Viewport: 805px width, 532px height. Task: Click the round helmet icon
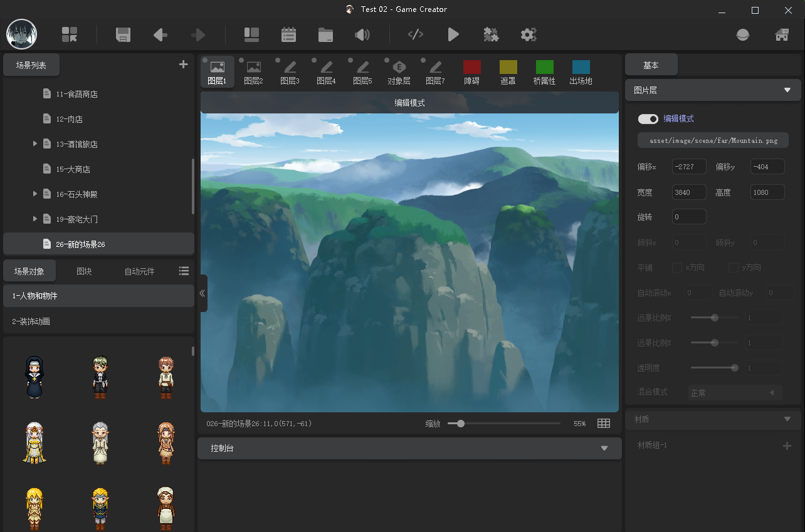(x=743, y=34)
